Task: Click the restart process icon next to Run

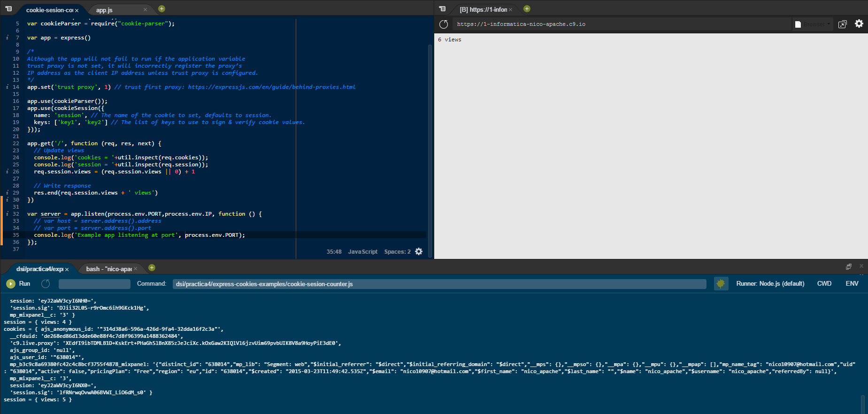Action: [46, 284]
